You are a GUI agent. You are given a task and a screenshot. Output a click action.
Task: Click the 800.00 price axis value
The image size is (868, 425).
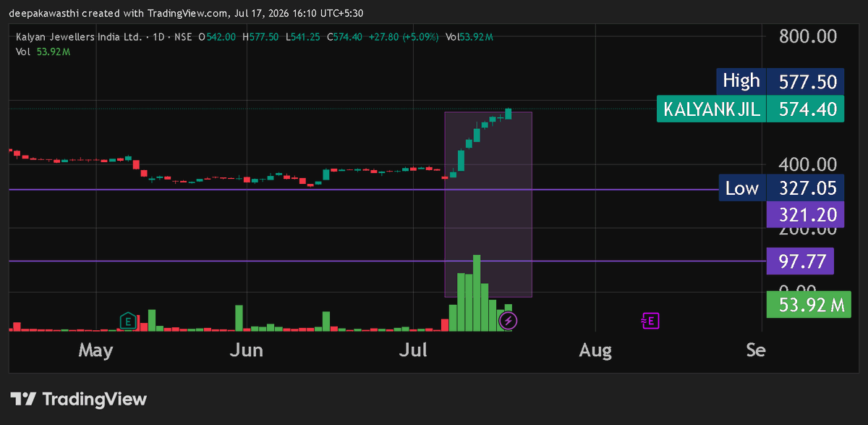[x=807, y=36]
